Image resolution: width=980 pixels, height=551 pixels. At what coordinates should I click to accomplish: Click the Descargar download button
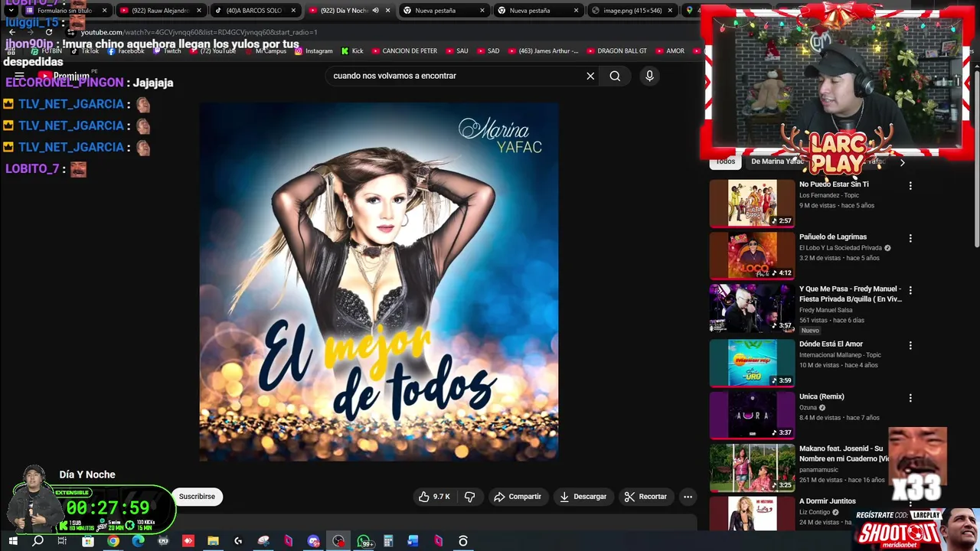[x=583, y=497]
